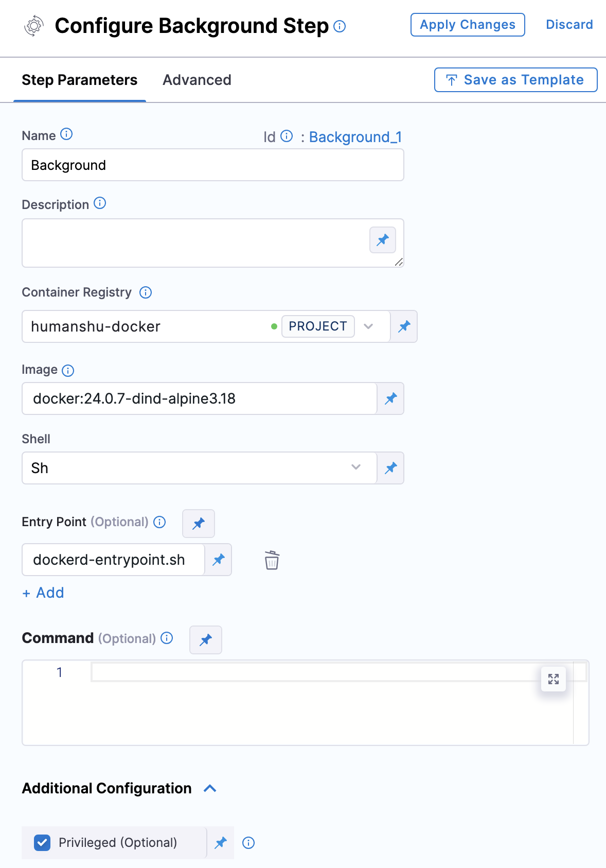The height and width of the screenshot is (868, 606).
Task: Click Save as Template button
Action: [515, 80]
